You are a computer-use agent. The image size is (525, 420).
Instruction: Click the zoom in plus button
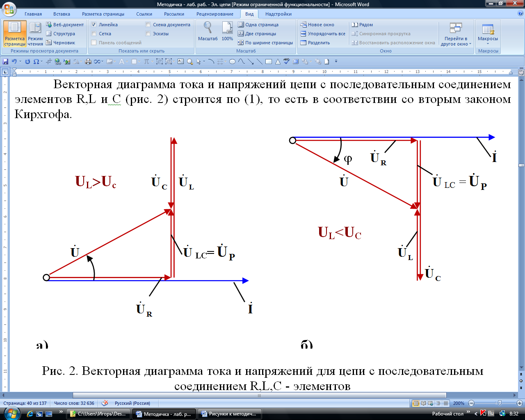tap(520, 403)
